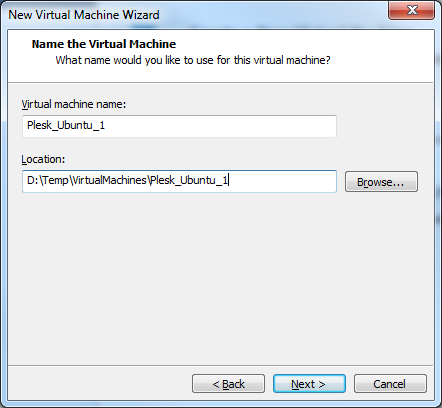Image resolution: width=442 pixels, height=408 pixels.
Task: Close the wizard with the red X
Action: [x=412, y=10]
